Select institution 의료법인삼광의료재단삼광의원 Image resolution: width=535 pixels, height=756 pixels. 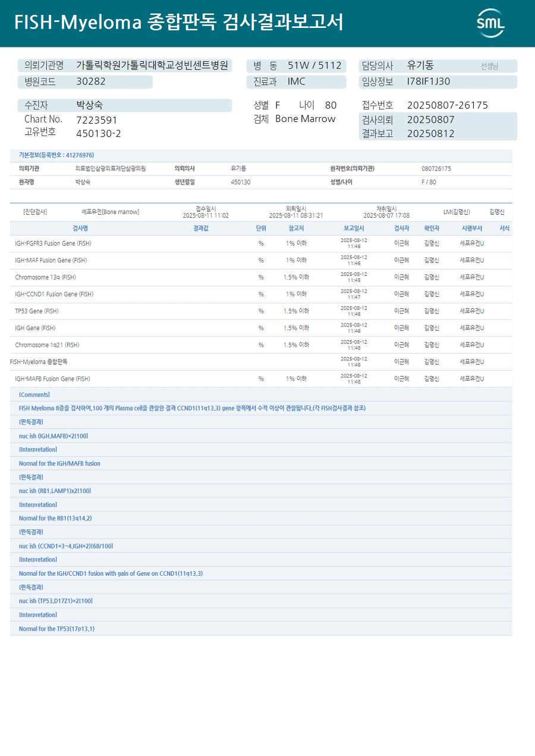click(x=111, y=169)
